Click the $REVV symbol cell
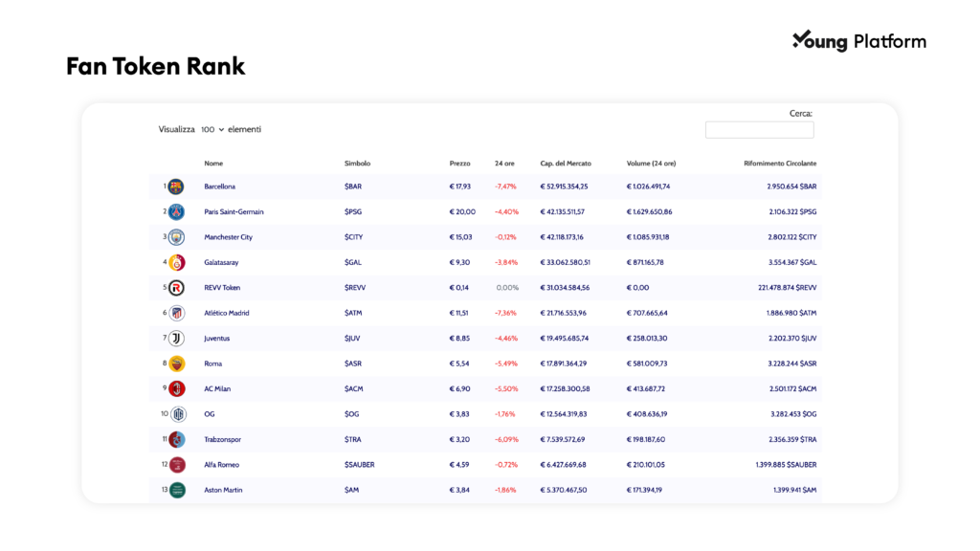 (x=355, y=288)
